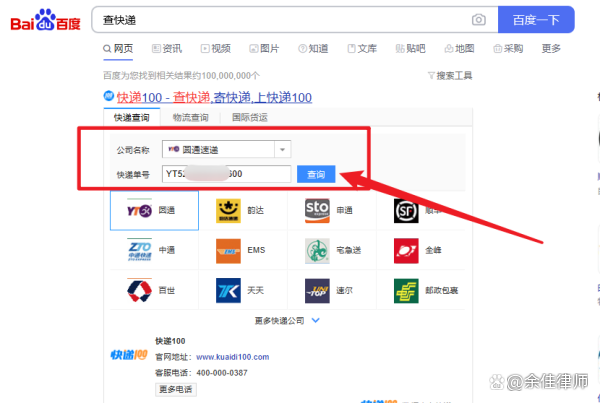Open the 地图 tab
Screen dimensions: 600x403
pyautogui.click(x=460, y=49)
